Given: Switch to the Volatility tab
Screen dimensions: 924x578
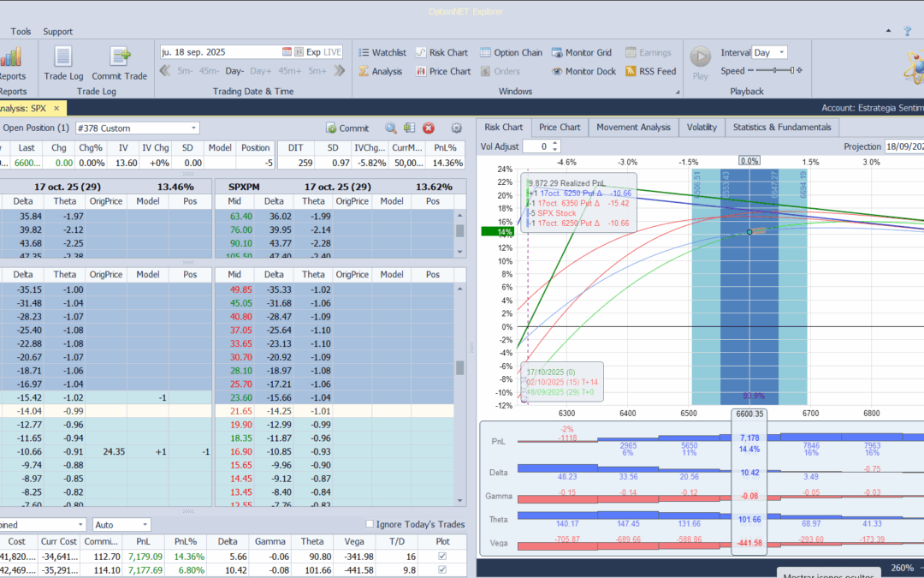Looking at the screenshot, I should [x=702, y=128].
